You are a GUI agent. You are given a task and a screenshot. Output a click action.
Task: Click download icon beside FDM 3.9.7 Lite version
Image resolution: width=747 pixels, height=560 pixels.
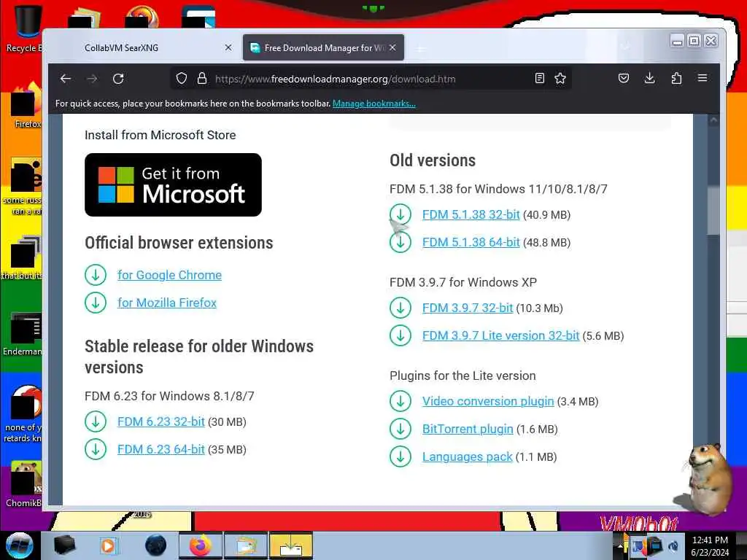(400, 335)
